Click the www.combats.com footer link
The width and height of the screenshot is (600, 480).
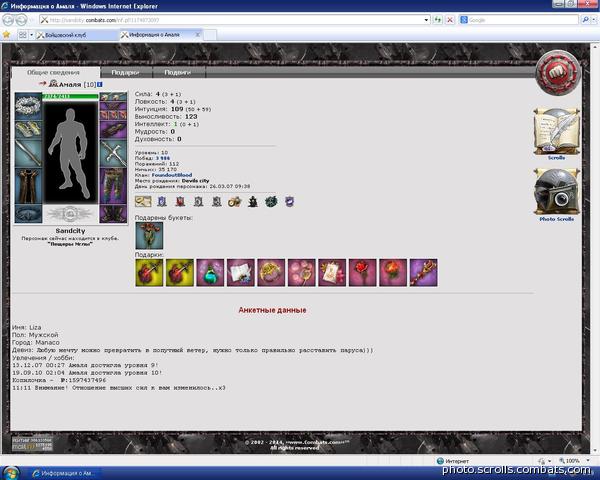point(317,442)
